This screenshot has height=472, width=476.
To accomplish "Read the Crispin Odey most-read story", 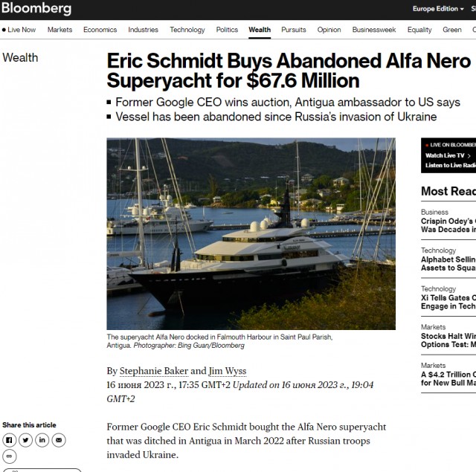I will pos(448,225).
